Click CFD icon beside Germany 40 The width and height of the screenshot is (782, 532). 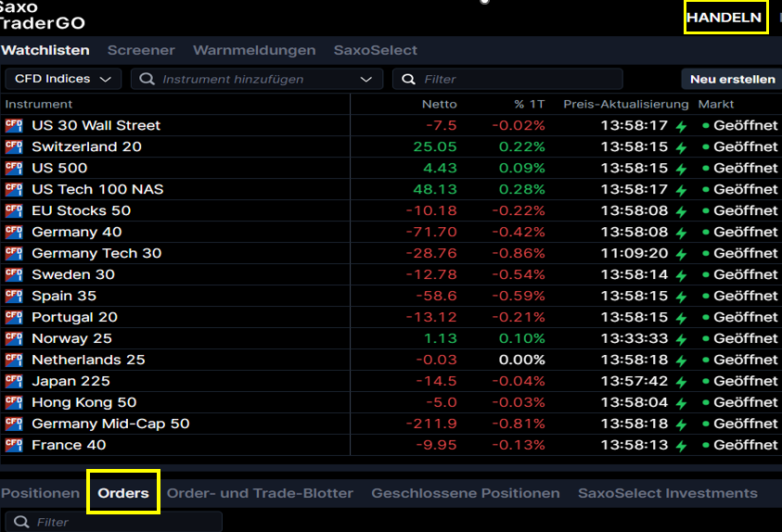14,232
